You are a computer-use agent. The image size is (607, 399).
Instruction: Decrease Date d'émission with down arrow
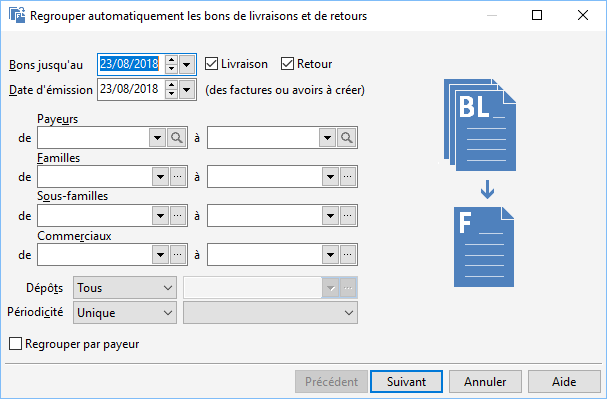[171, 94]
